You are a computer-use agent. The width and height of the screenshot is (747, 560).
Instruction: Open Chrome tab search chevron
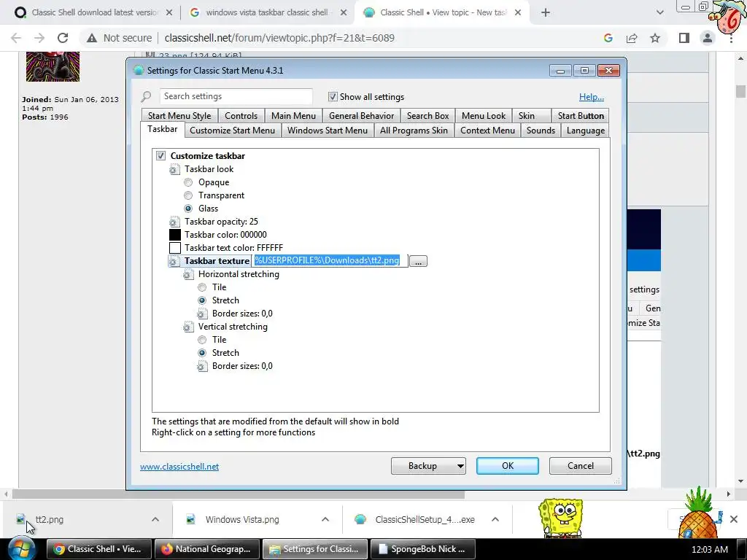coord(659,13)
